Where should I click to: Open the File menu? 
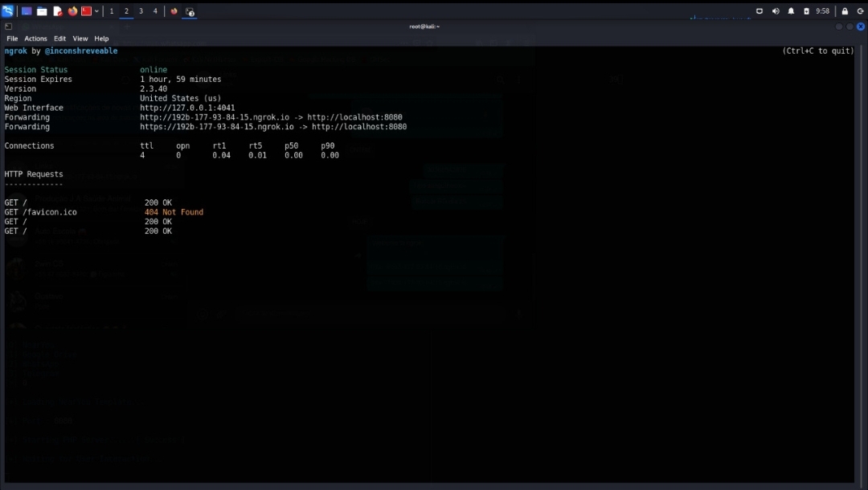click(x=12, y=39)
